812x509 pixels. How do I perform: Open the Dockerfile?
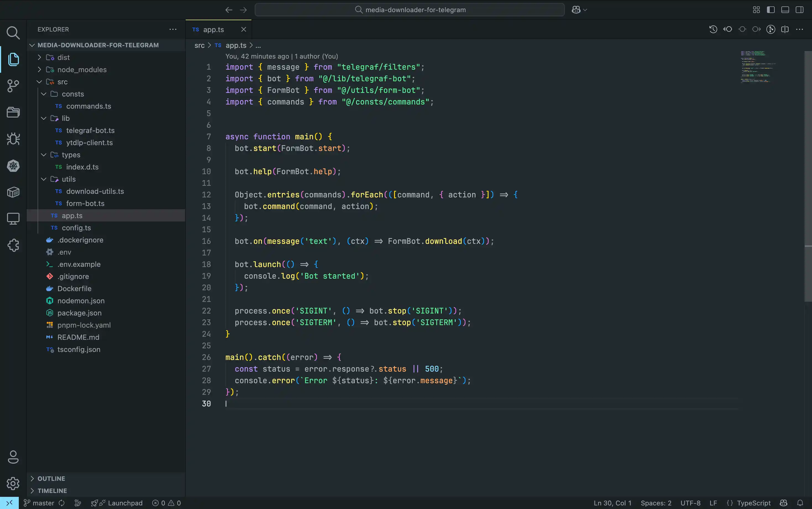(x=106, y=288)
